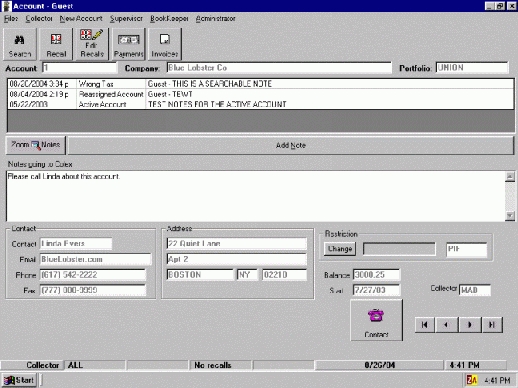Click the pink telephone Contact button
The height and width of the screenshot is (388, 518).
point(376,320)
